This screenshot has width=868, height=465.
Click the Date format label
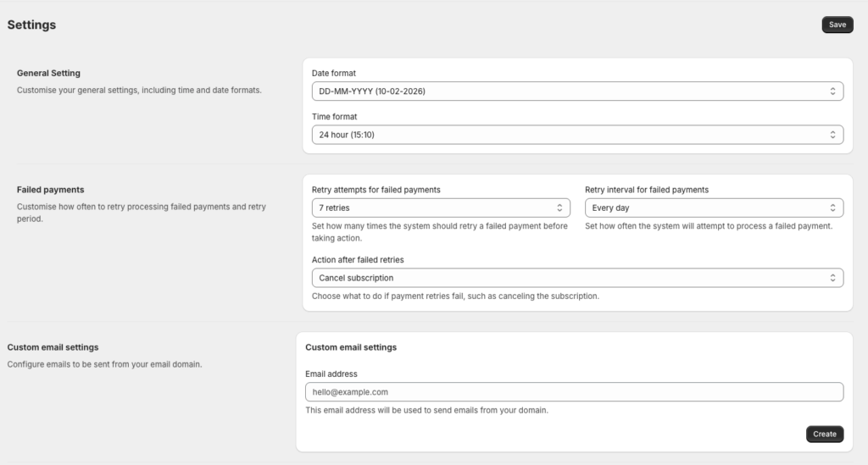pos(334,74)
